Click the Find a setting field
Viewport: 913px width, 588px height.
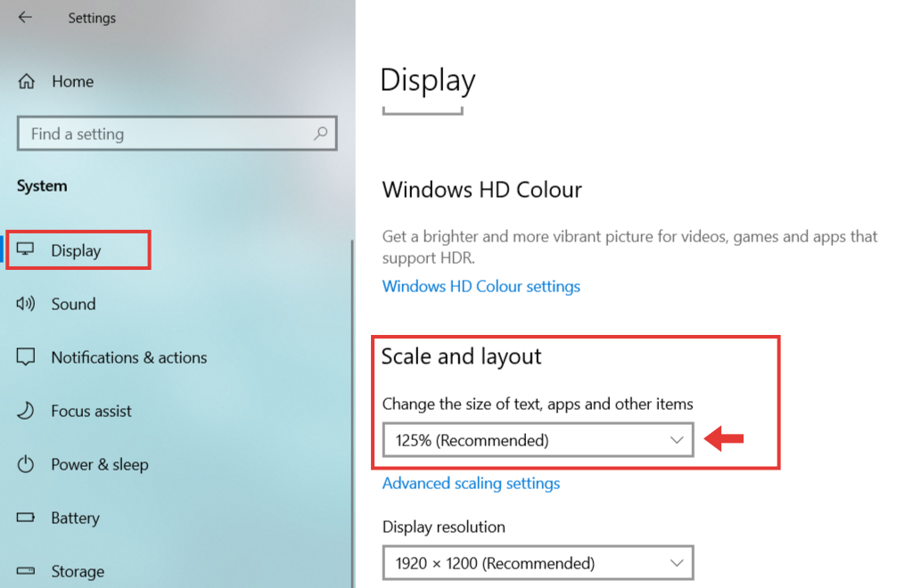pos(177,134)
